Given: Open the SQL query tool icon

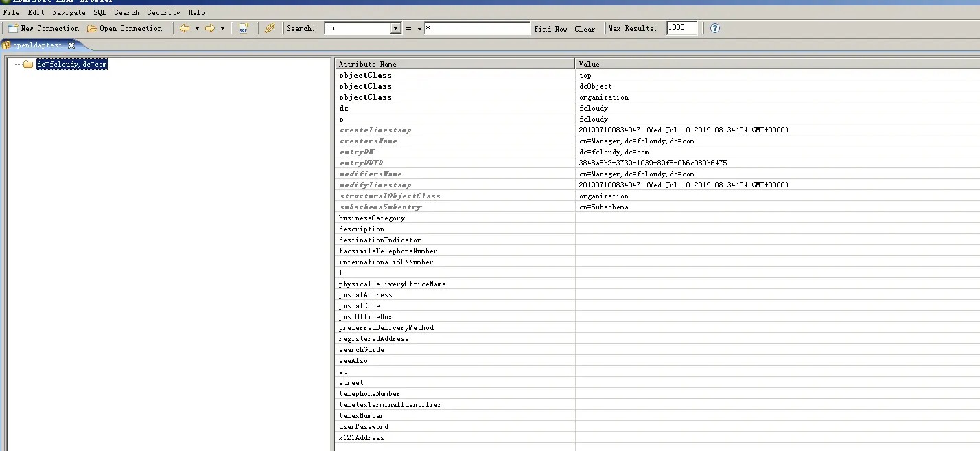Looking at the screenshot, I should [x=244, y=28].
